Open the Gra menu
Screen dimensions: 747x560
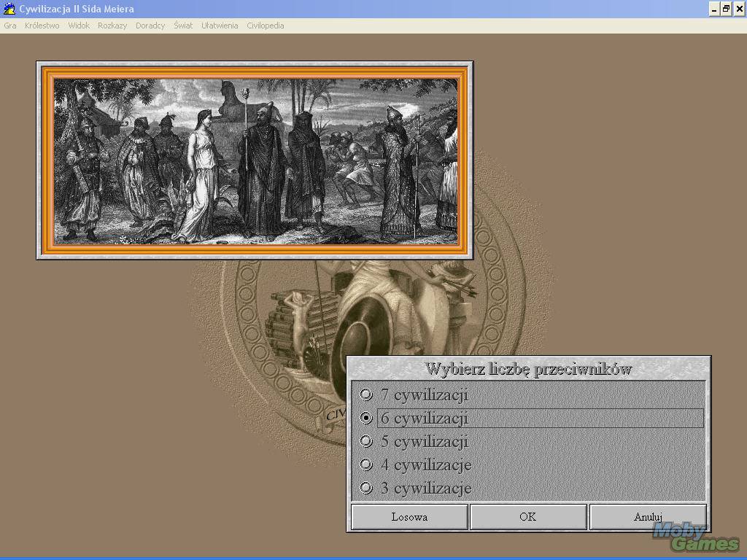coord(10,26)
